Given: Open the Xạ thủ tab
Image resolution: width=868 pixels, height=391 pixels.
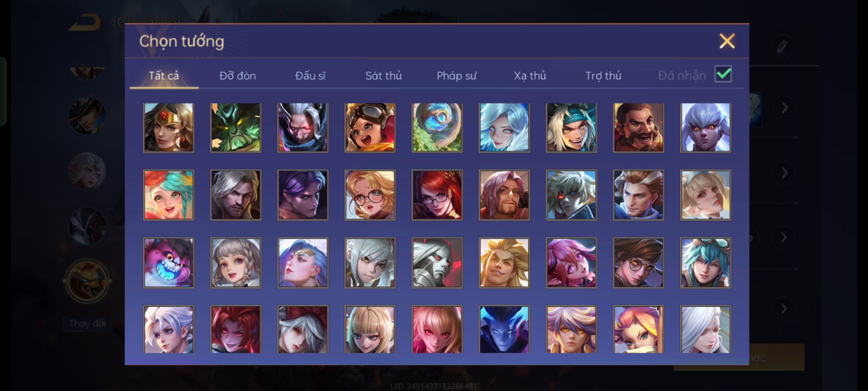Looking at the screenshot, I should coord(530,76).
